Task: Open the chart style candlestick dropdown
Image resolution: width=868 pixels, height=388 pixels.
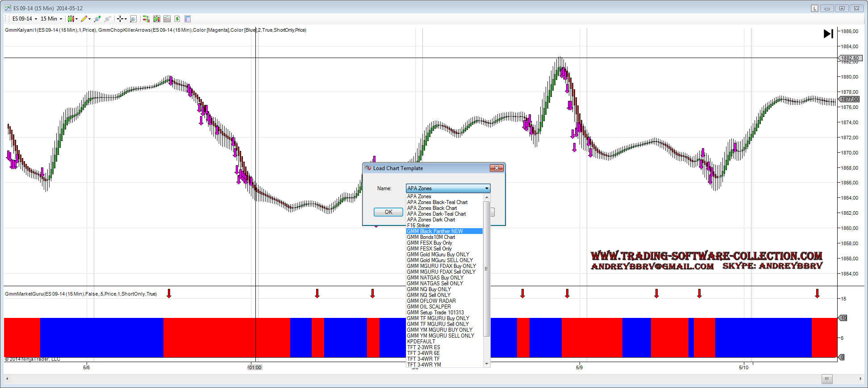Action: point(71,19)
